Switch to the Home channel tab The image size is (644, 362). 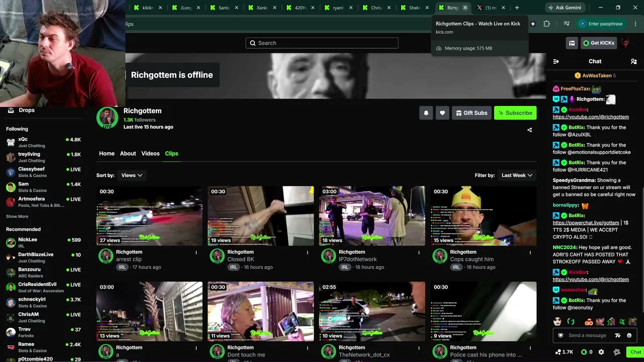tap(107, 153)
